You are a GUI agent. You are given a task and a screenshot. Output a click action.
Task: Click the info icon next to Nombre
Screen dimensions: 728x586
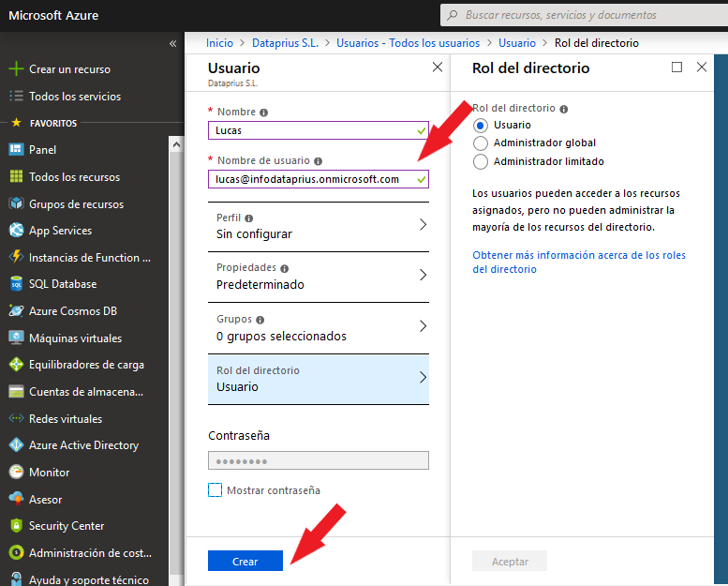(263, 113)
